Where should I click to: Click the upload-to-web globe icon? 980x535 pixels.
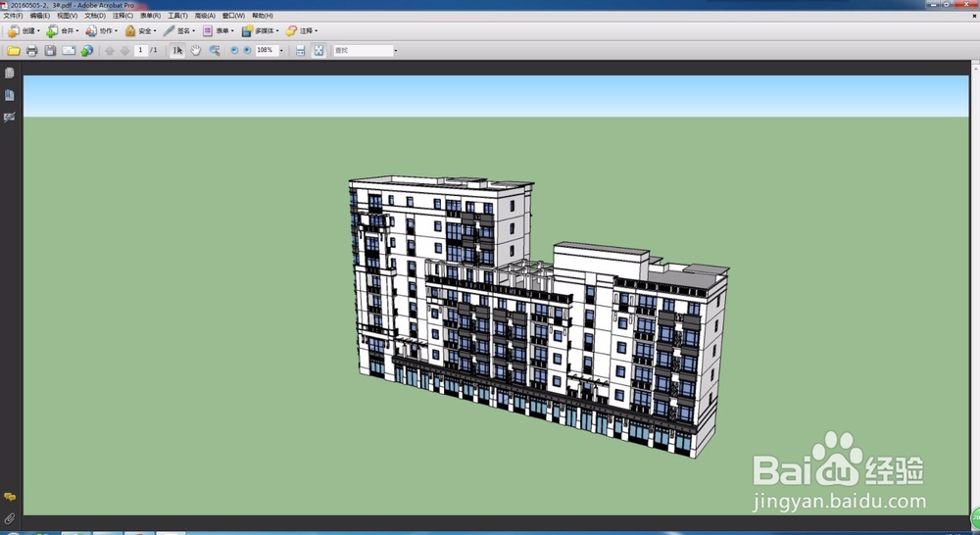pos(87,51)
